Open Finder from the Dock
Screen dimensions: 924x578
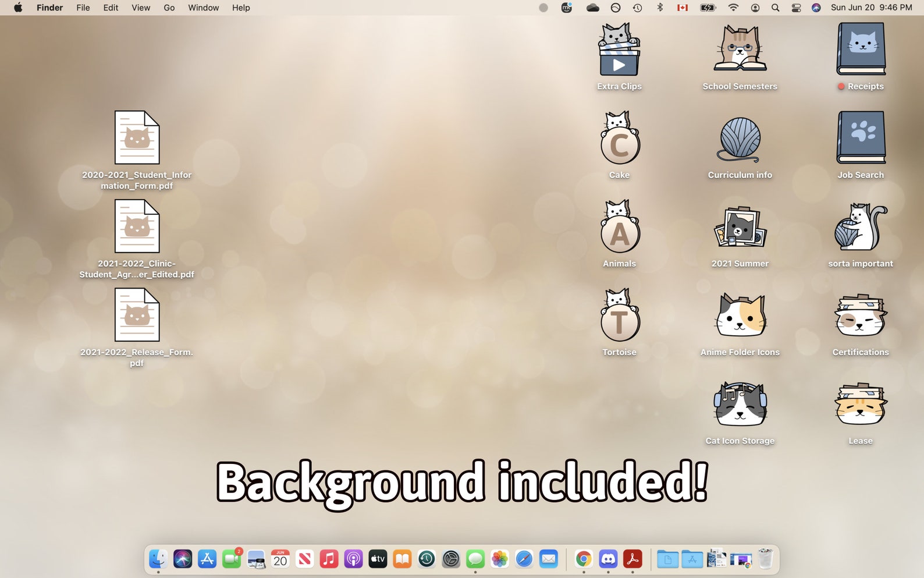pyautogui.click(x=158, y=559)
